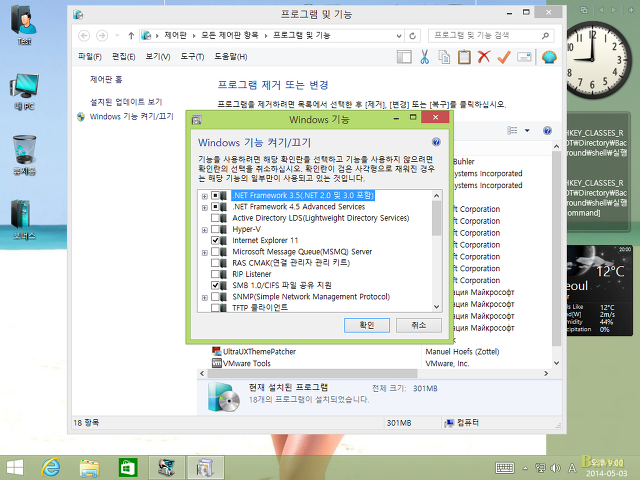Enable Active Directory LDS checkbox
The image size is (640, 480).
(215, 218)
